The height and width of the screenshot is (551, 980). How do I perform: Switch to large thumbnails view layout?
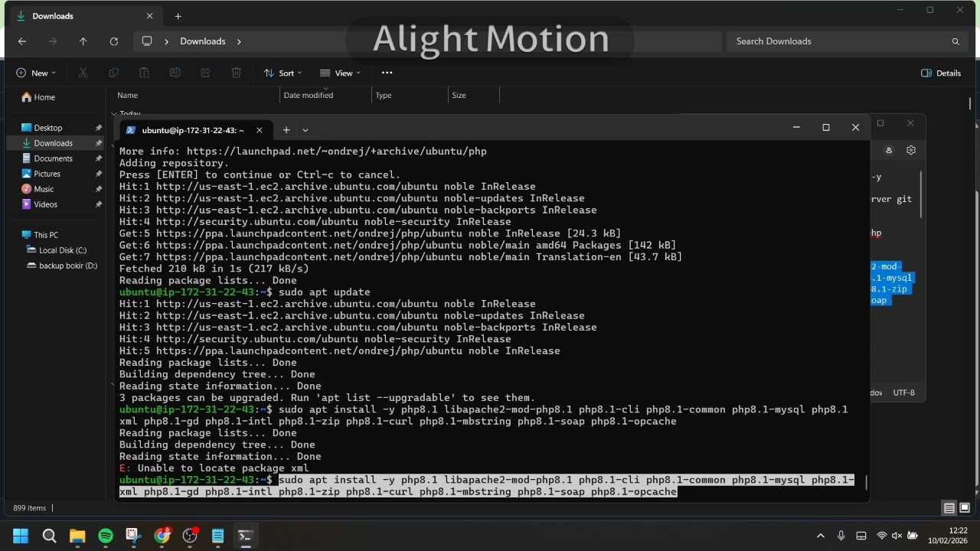click(965, 508)
